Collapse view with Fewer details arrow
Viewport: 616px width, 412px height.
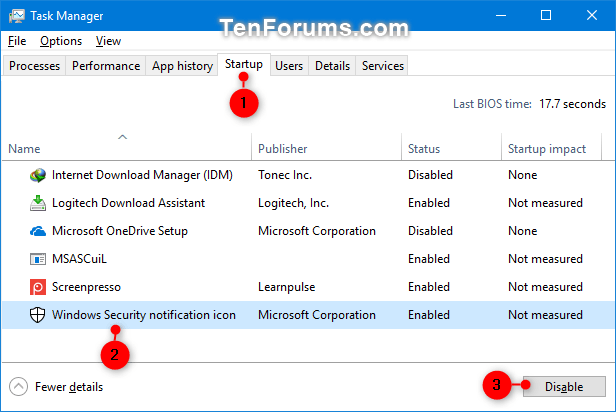tap(18, 387)
